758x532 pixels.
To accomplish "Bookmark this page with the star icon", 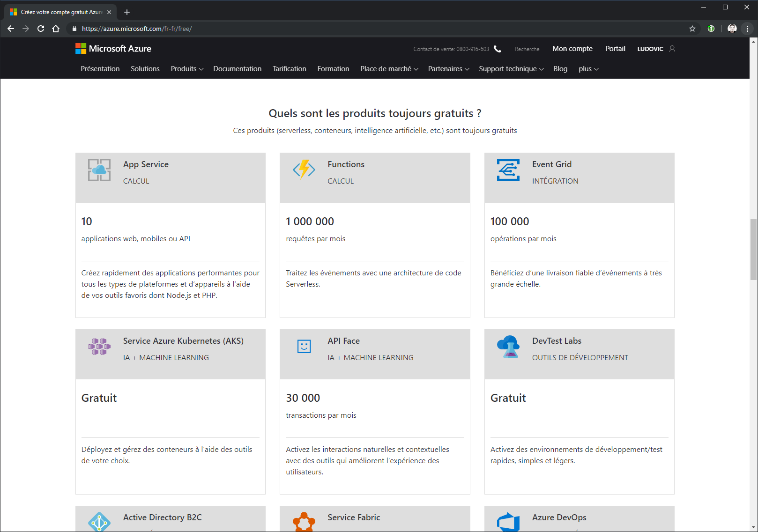I will [x=692, y=29].
